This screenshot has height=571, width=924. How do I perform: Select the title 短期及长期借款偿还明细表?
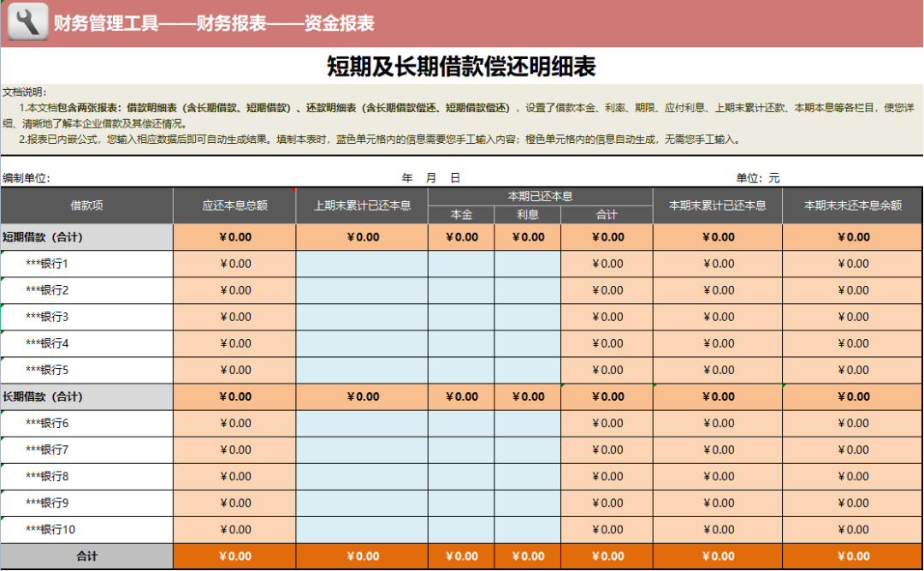click(x=461, y=66)
